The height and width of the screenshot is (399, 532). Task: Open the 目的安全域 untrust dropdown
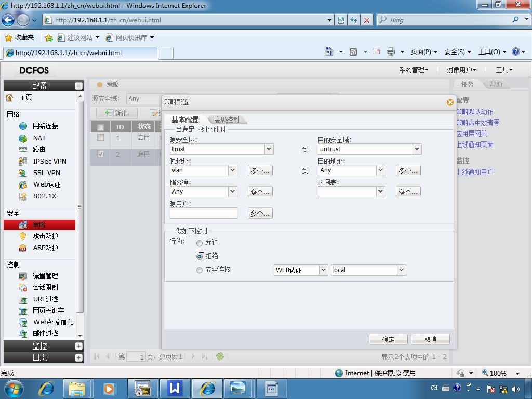click(x=417, y=149)
